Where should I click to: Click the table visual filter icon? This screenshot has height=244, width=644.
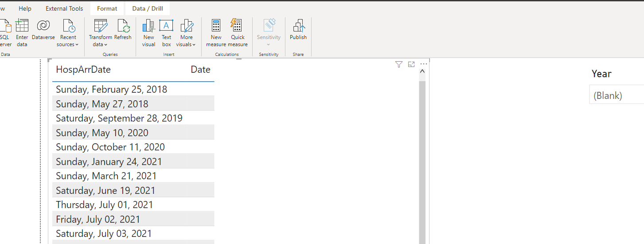pyautogui.click(x=398, y=64)
